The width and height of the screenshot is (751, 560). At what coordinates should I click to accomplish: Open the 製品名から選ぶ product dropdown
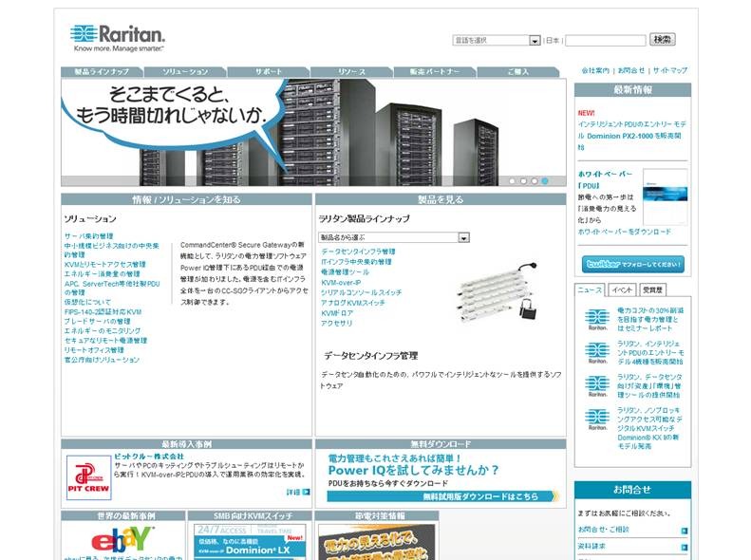394,237
